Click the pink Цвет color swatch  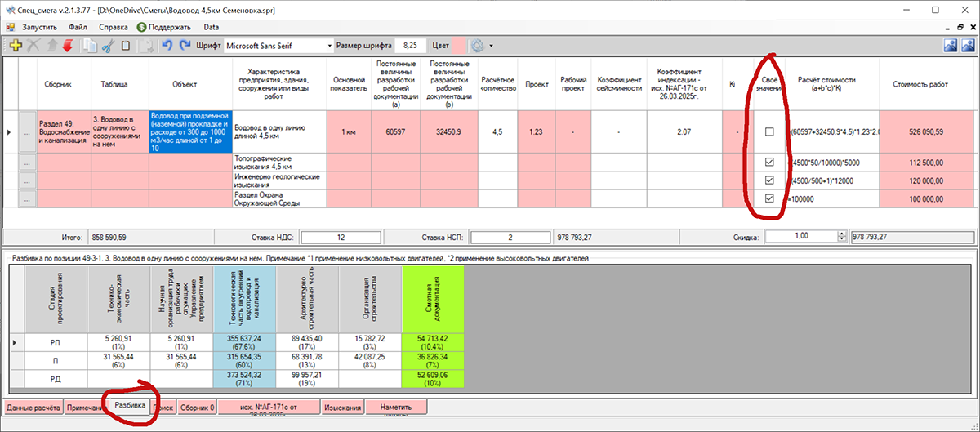(458, 46)
